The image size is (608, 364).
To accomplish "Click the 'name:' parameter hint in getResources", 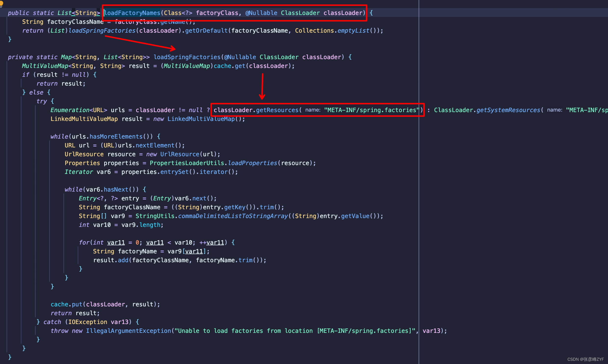I will [313, 110].
